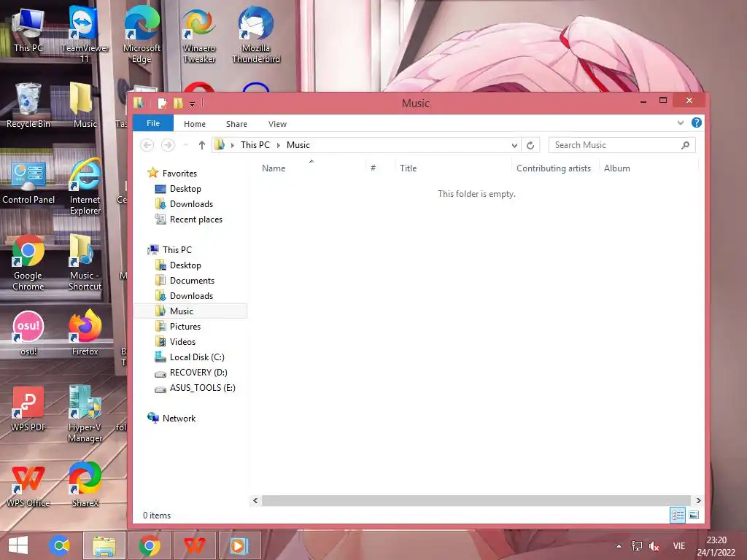Sort by Contributing artists column header
This screenshot has width=747, height=560.
click(x=554, y=168)
